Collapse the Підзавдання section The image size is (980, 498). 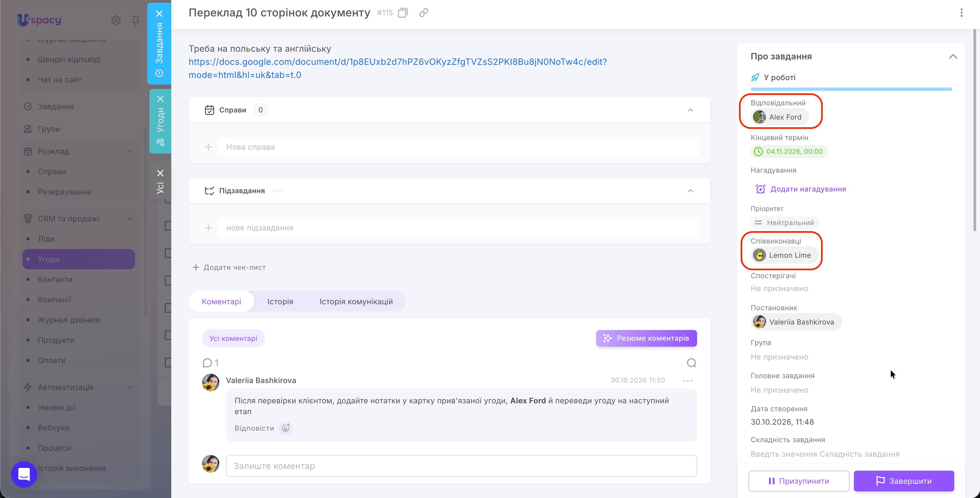(690, 191)
